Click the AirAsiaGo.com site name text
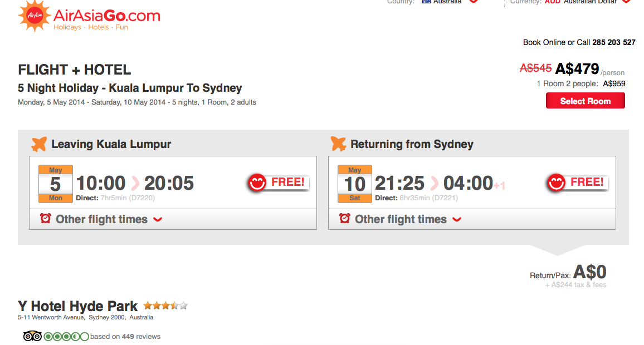The height and width of the screenshot is (345, 644). (107, 15)
